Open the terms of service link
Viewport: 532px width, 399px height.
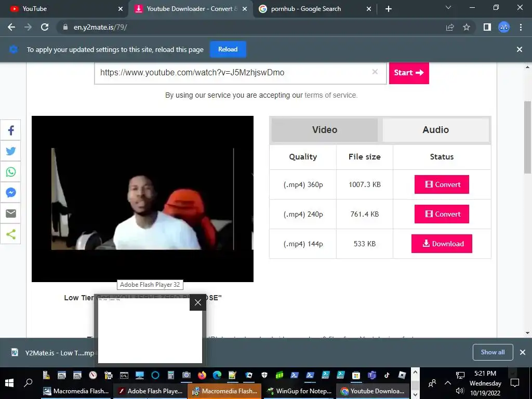330,96
